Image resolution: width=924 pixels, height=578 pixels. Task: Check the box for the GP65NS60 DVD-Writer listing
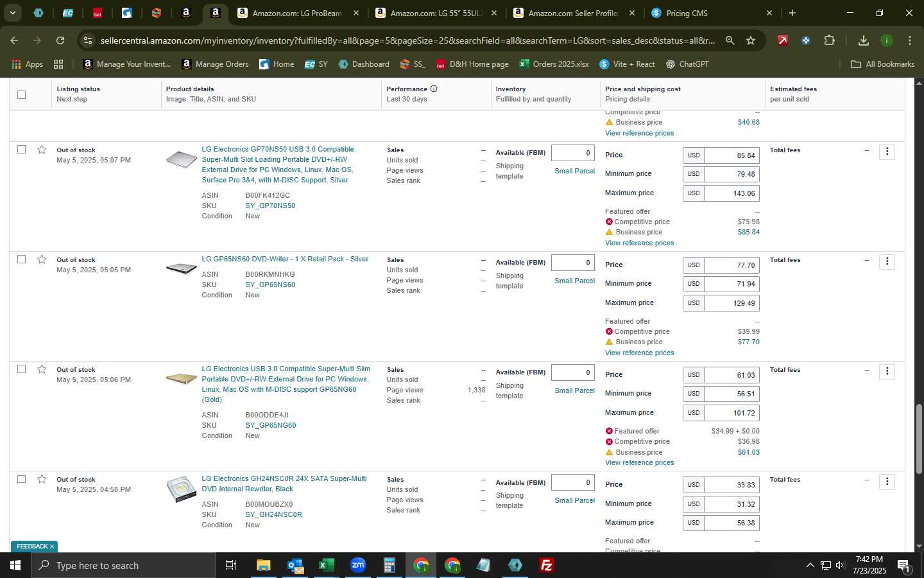[x=21, y=259]
